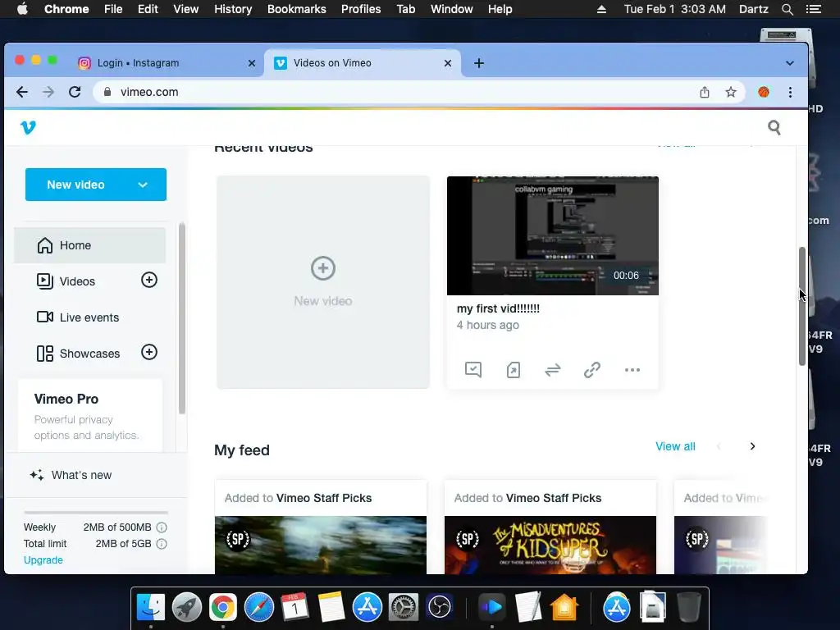The height and width of the screenshot is (630, 840).
Task: Click the share page icon in address bar
Action: point(705,92)
